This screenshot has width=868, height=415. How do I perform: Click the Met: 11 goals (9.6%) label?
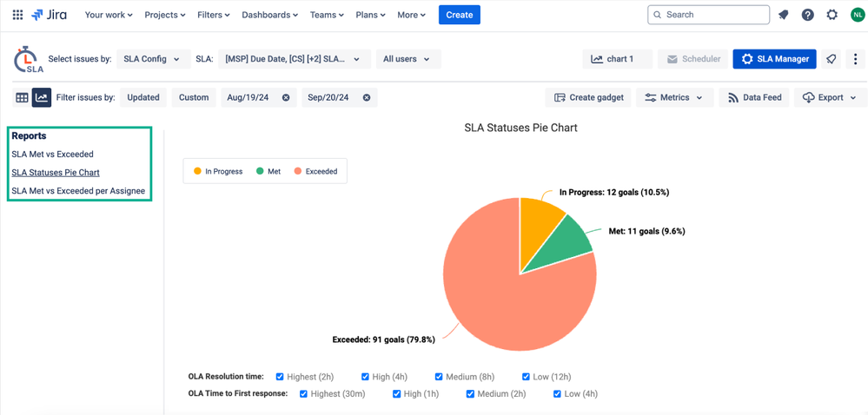647,231
